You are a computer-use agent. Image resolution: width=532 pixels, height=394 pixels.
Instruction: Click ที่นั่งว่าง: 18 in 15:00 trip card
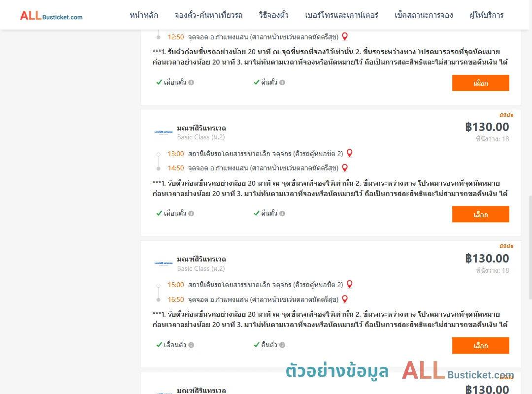pyautogui.click(x=492, y=270)
